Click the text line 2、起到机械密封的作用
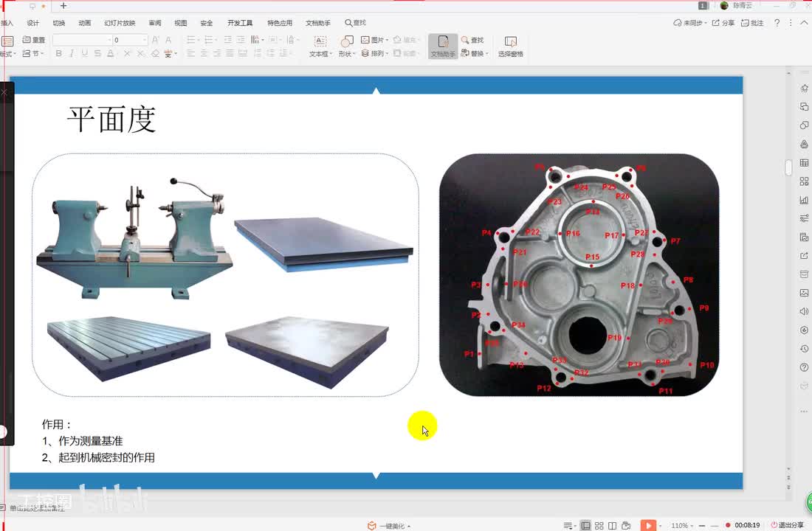Viewport: 812px width, 531px height. [x=98, y=457]
